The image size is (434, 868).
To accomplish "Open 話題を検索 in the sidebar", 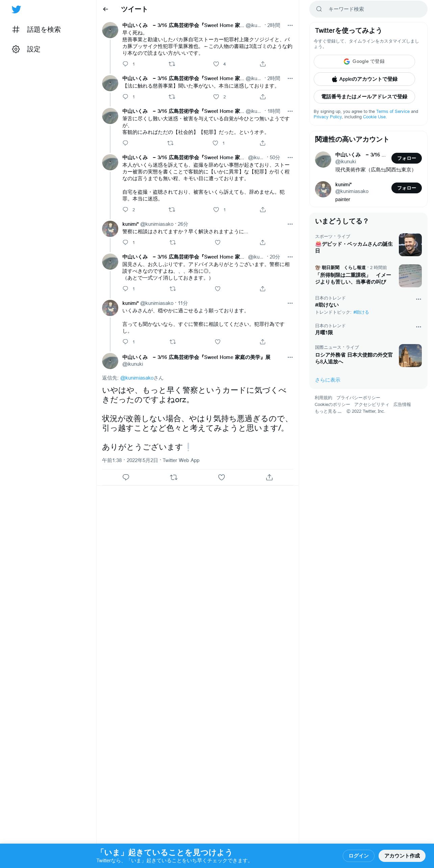I will coord(37,29).
